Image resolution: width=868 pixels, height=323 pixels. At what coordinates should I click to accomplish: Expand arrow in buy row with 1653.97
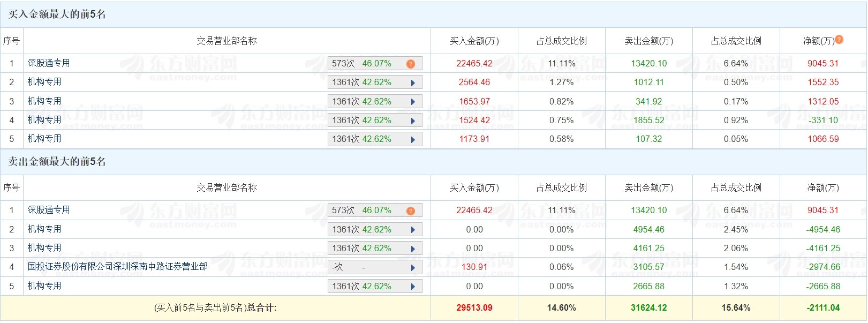(413, 102)
